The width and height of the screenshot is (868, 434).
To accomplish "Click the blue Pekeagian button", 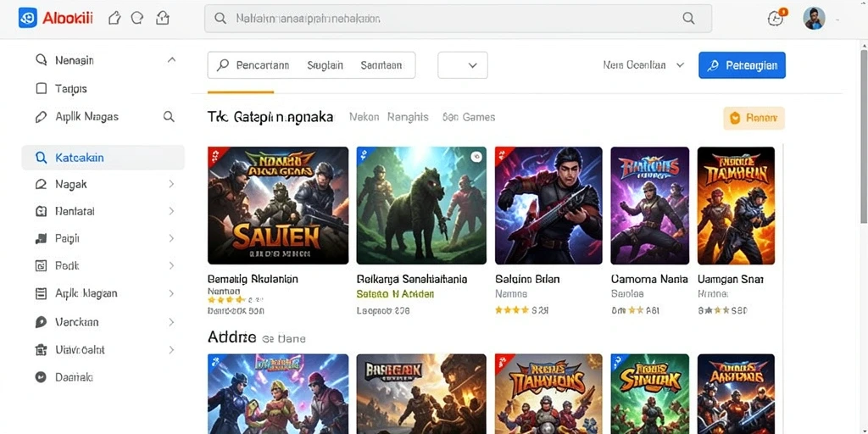I will tap(742, 65).
